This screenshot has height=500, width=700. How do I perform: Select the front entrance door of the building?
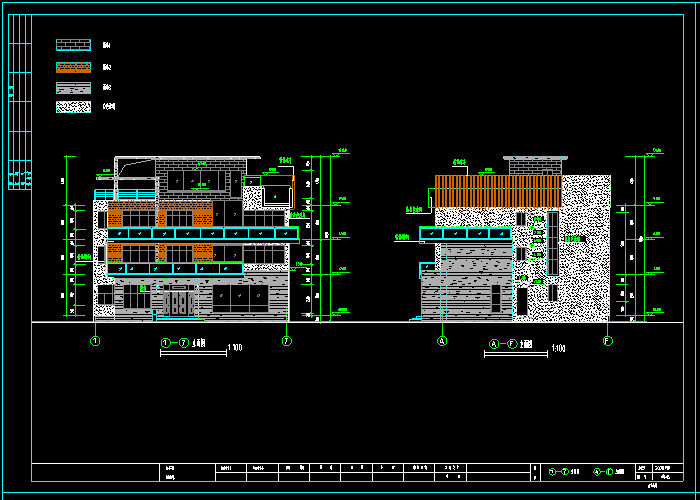click(x=179, y=301)
